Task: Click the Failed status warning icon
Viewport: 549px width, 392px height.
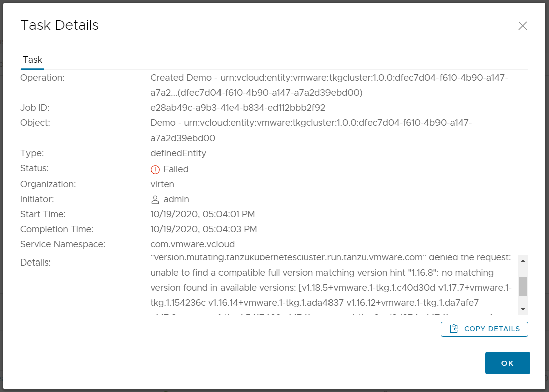Action: [x=155, y=170]
